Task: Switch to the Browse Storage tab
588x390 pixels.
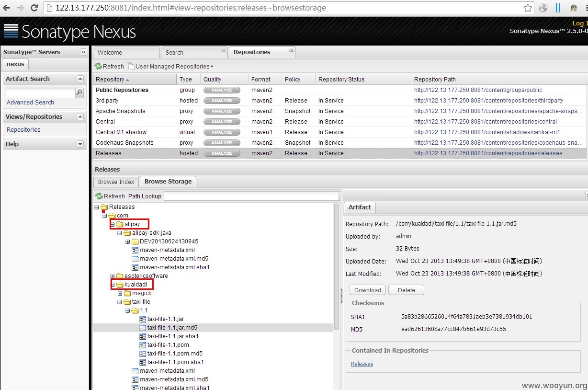Action: pyautogui.click(x=168, y=182)
